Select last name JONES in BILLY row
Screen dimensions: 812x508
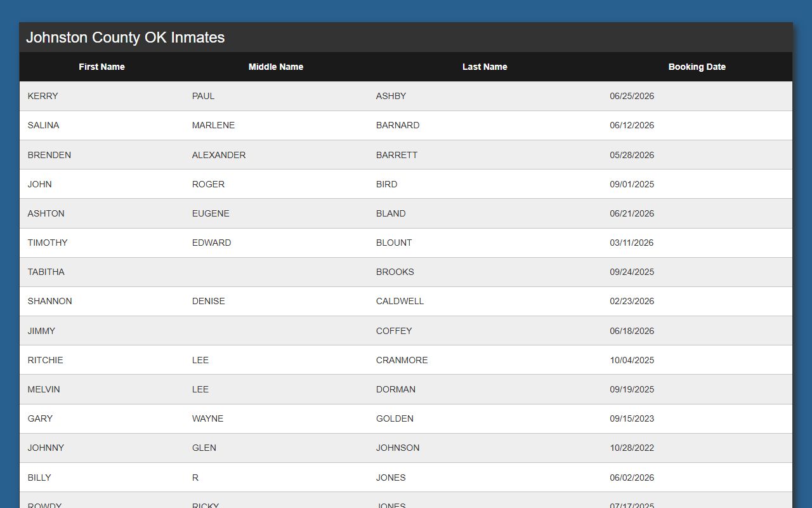[391, 478]
